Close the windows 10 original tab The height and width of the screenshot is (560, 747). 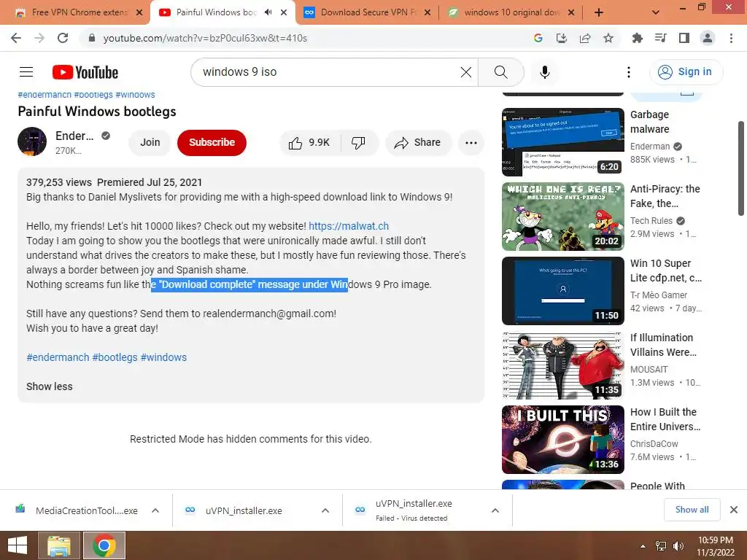pyautogui.click(x=571, y=12)
